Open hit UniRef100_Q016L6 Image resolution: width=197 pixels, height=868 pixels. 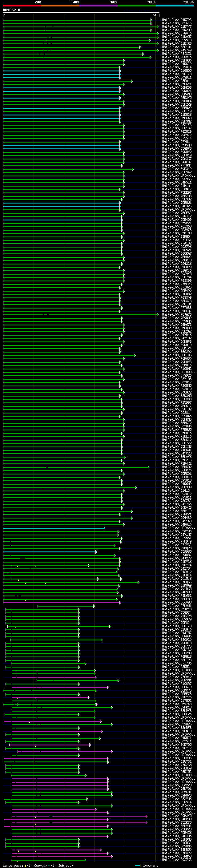tap(177, 23)
